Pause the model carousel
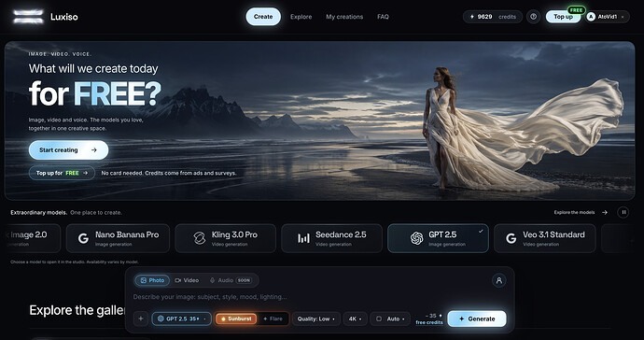This screenshot has width=644, height=340. point(623,213)
